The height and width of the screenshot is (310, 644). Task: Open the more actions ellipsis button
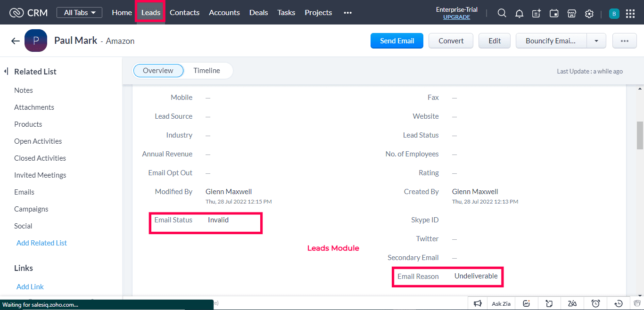click(625, 41)
